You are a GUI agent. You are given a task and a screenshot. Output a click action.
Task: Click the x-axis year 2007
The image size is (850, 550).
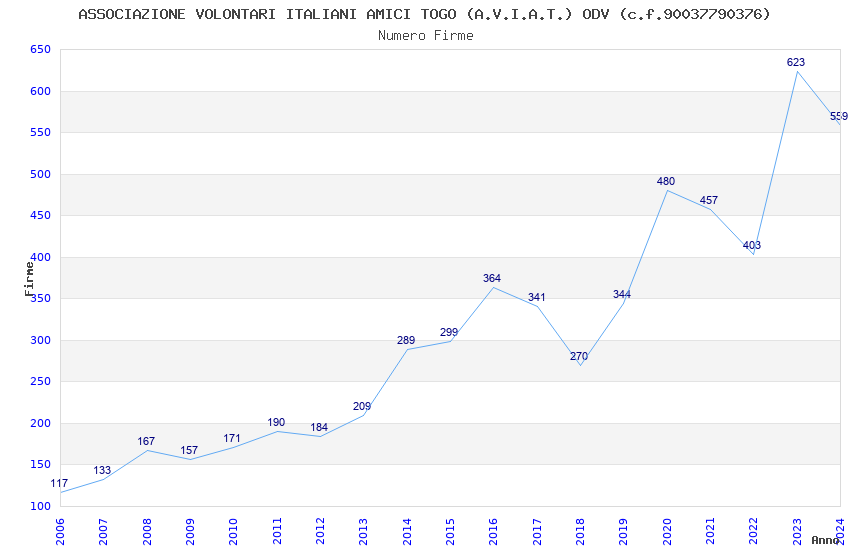click(x=104, y=531)
